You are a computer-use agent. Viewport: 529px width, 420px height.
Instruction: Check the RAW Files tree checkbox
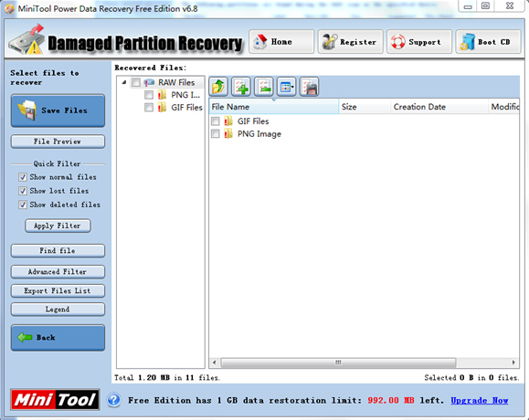[136, 82]
